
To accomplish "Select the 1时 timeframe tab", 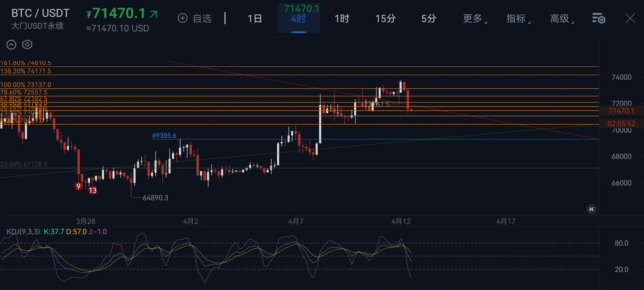I will pyautogui.click(x=342, y=19).
